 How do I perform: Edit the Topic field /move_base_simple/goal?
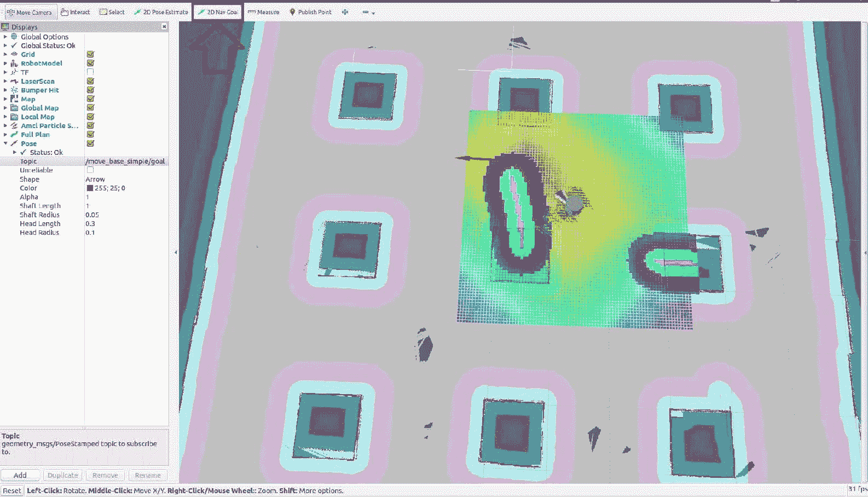point(125,161)
